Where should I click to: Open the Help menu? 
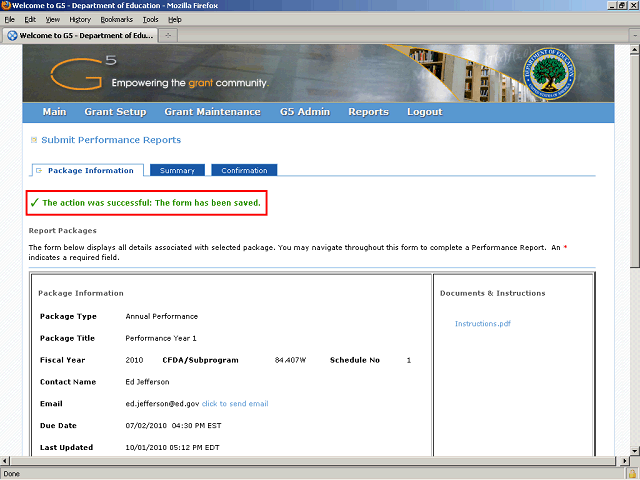coord(175,20)
